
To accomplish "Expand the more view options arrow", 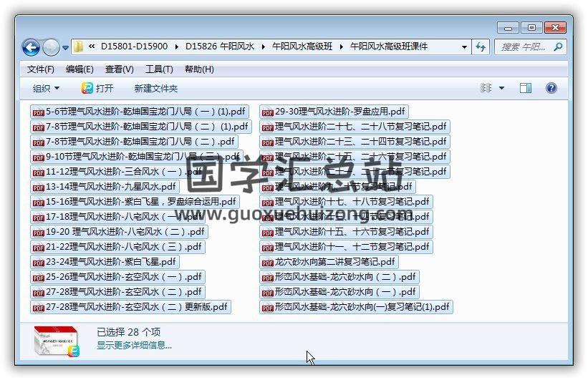I will tap(501, 89).
